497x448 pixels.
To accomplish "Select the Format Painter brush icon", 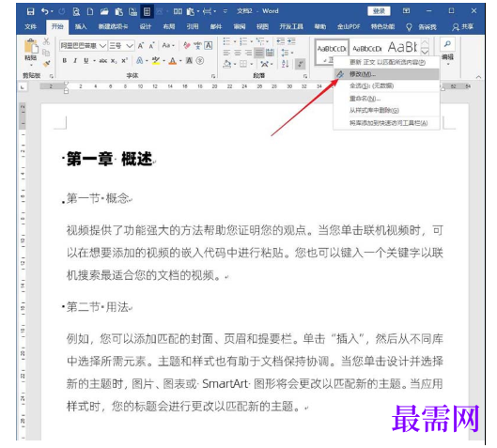I will click(x=47, y=63).
